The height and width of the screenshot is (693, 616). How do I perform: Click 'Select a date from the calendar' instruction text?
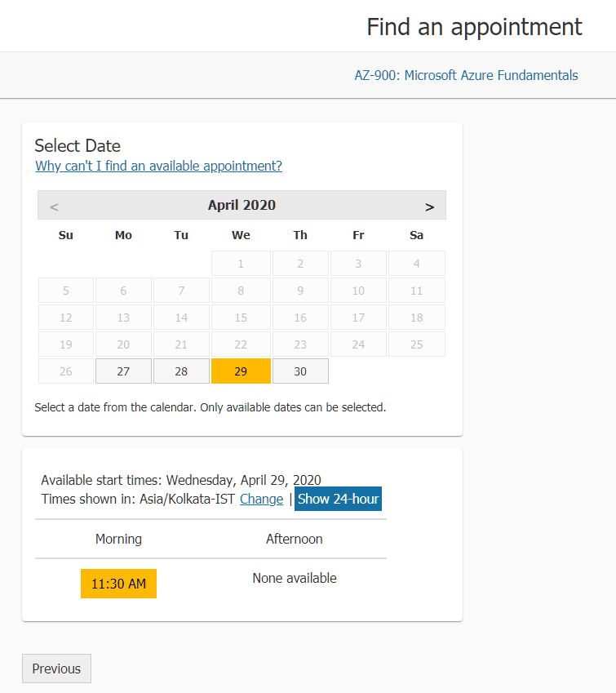[x=211, y=407]
